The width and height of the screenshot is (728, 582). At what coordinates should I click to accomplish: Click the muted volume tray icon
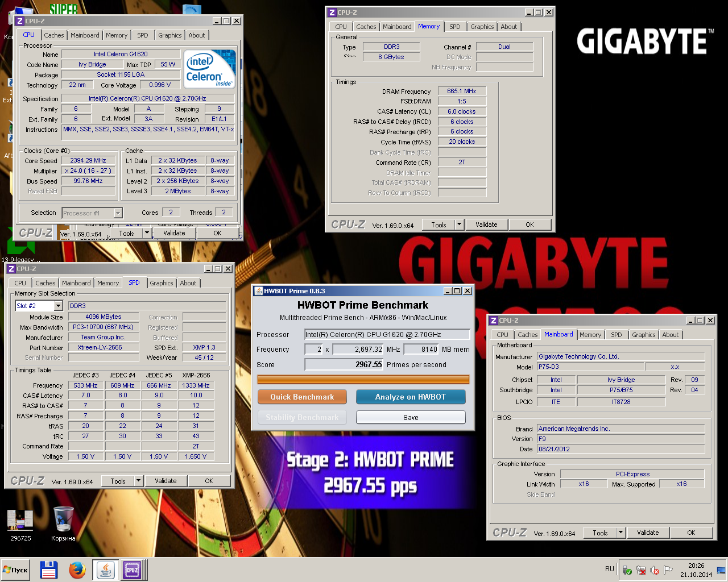pyautogui.click(x=655, y=570)
